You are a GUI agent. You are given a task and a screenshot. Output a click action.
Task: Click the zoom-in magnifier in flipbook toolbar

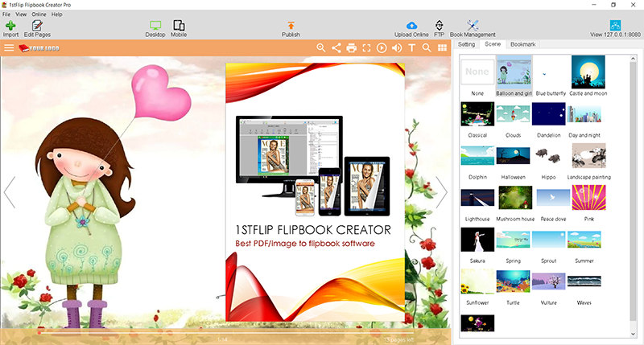click(321, 48)
